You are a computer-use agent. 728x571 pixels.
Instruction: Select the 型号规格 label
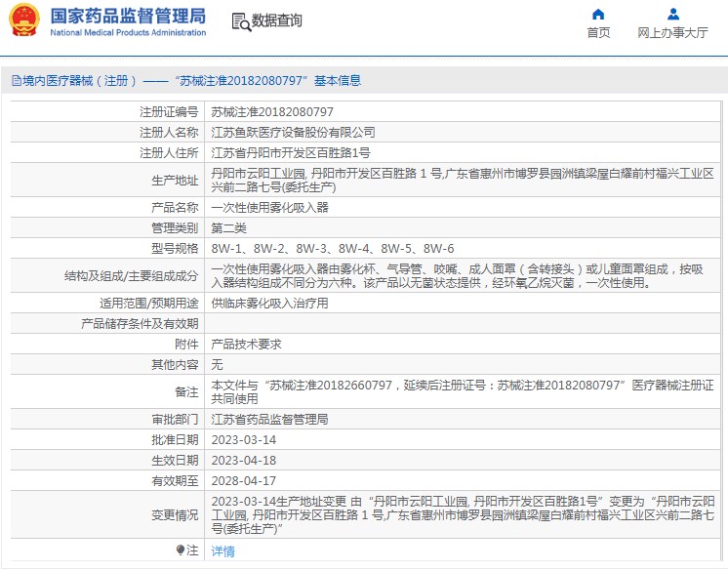(x=175, y=248)
